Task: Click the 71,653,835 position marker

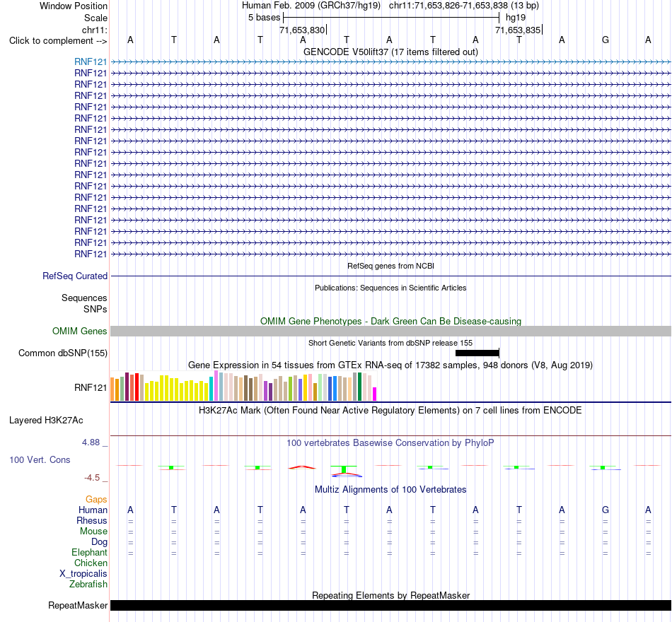Action: coord(518,30)
